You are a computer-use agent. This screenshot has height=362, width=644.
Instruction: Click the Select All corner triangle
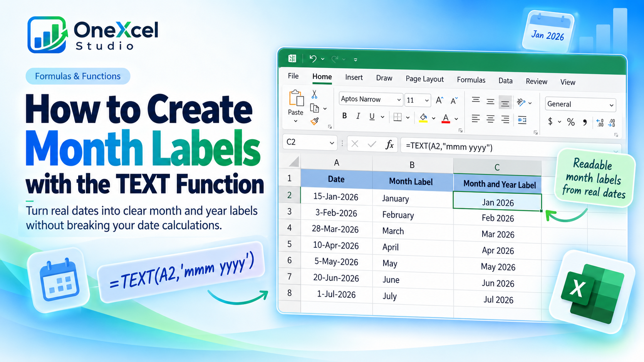click(x=294, y=162)
